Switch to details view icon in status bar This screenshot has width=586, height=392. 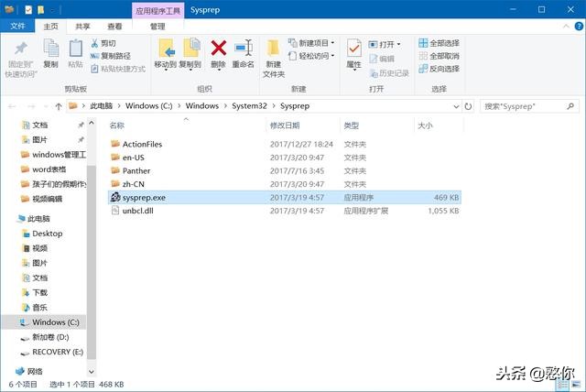[x=563, y=385]
